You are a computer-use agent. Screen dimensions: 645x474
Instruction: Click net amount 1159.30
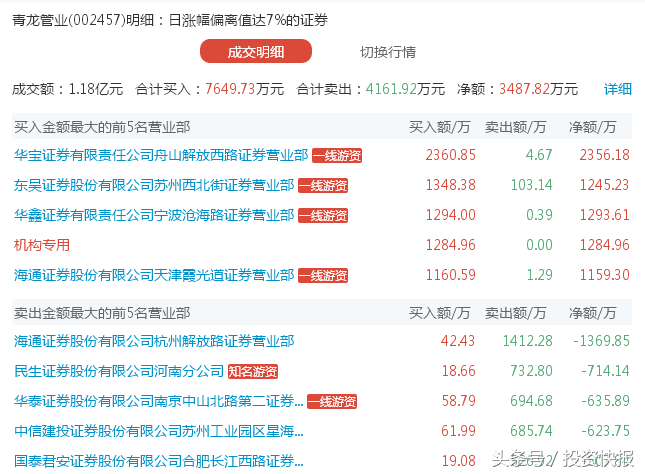(x=605, y=275)
